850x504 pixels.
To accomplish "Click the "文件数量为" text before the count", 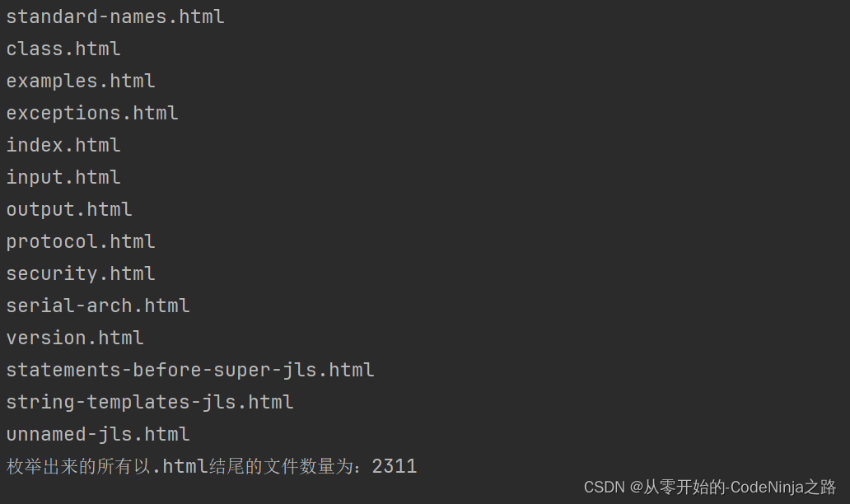I will [x=317, y=467].
